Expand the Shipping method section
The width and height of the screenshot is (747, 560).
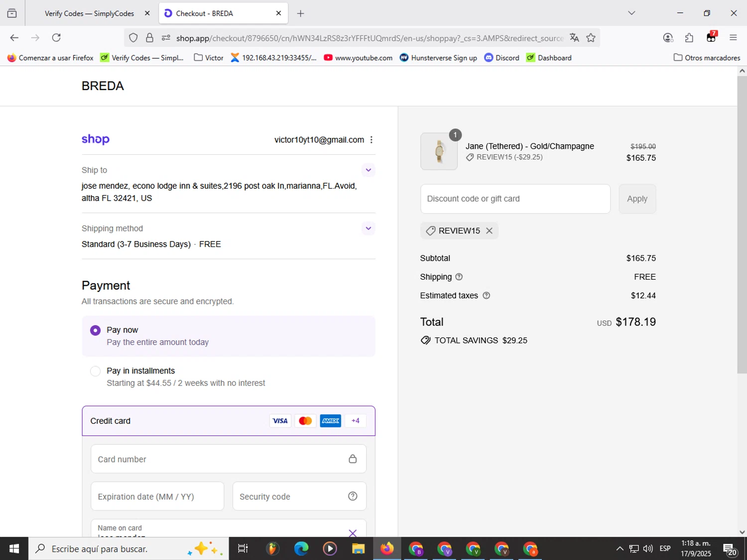click(368, 228)
